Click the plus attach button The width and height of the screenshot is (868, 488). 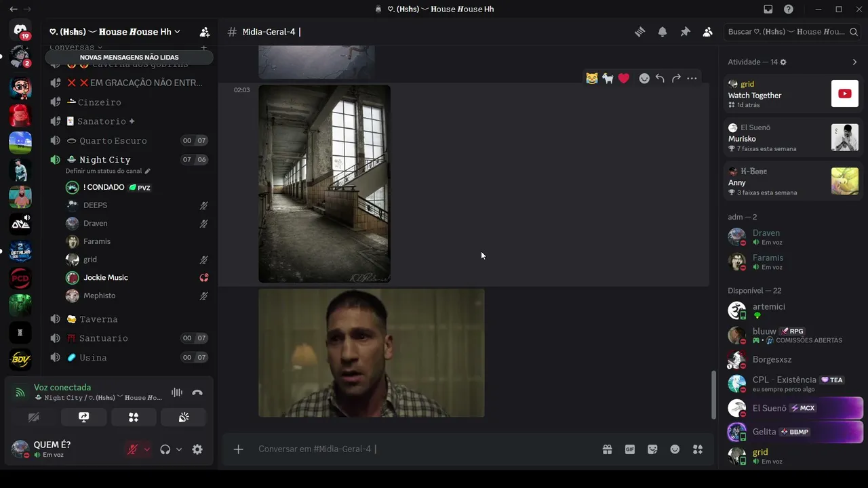click(x=239, y=449)
